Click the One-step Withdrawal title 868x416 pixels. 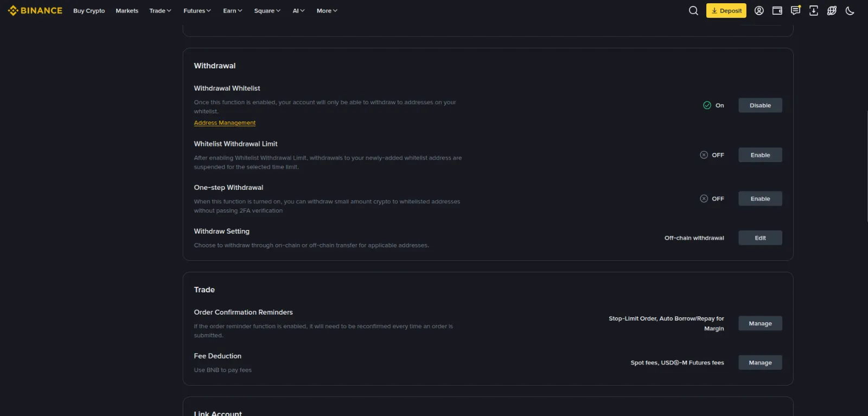tap(228, 188)
